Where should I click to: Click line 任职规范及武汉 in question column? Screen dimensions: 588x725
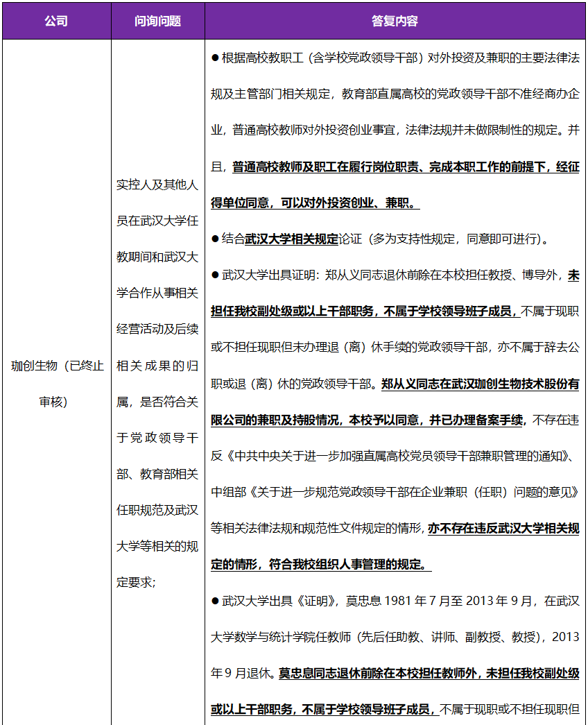coord(157,510)
